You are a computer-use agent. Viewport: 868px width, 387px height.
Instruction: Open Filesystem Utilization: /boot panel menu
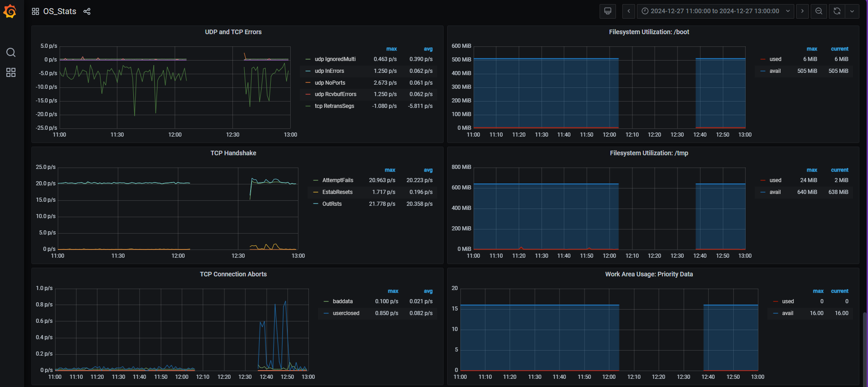tap(649, 32)
